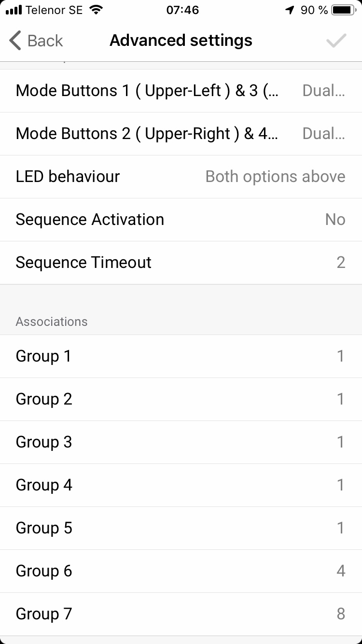Screen dimensions: 362x644
Task: Tap the Back chevron arrow icon
Action: (x=15, y=41)
